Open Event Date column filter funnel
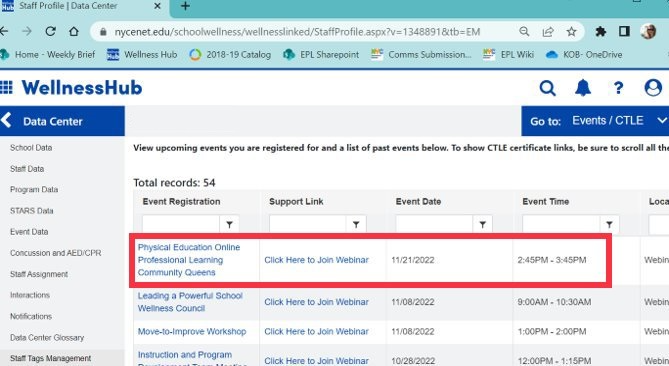Image resolution: width=669 pixels, height=366 pixels. [x=483, y=224]
